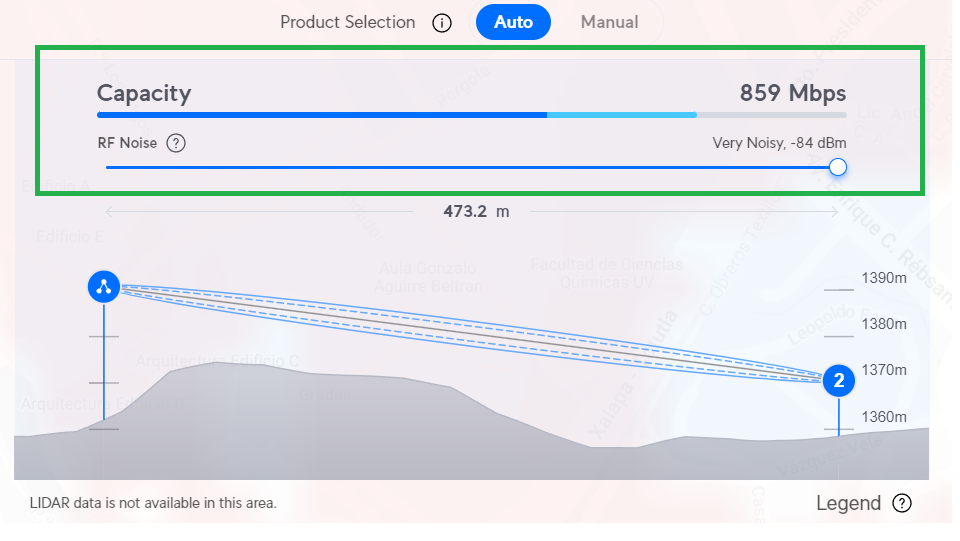
Task: Open the RF Noise help tooltip icon
Action: (176, 143)
